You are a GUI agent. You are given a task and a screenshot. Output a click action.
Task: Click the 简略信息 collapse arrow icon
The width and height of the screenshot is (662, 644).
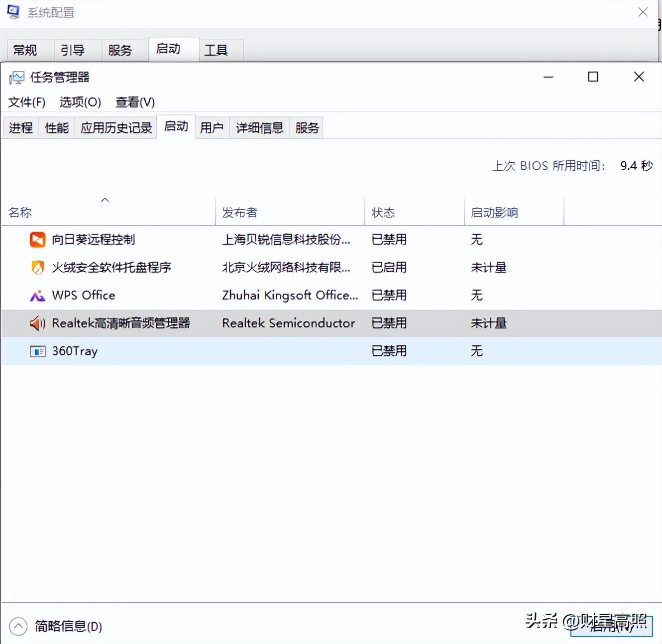point(19,626)
